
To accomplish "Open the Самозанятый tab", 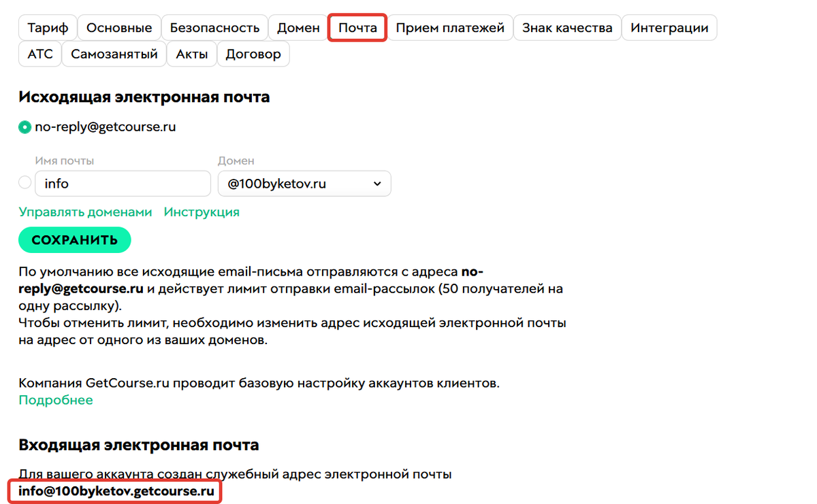I will tap(114, 54).
